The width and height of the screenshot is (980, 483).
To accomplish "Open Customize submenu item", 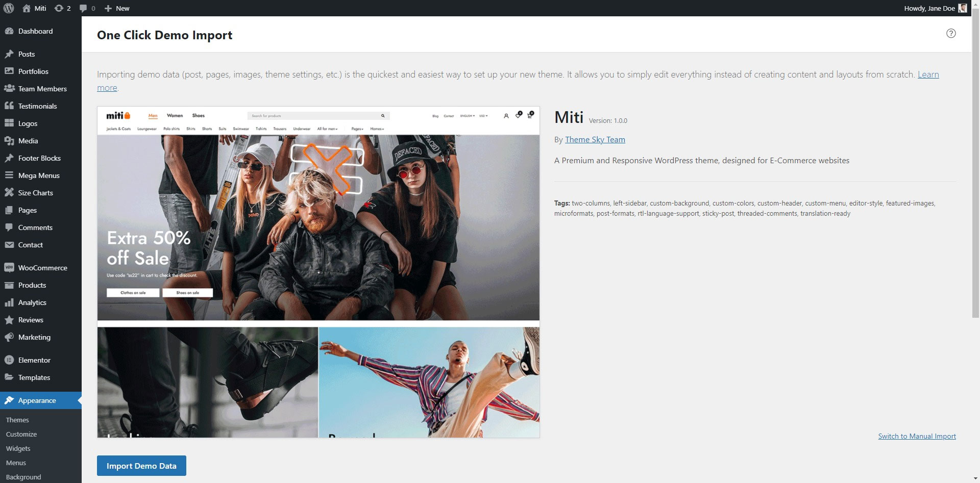I will tap(21, 434).
